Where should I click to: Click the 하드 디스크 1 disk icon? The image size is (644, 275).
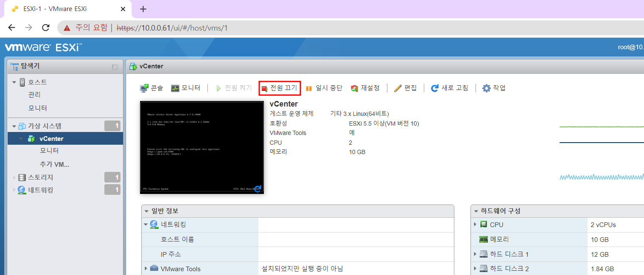(x=483, y=254)
